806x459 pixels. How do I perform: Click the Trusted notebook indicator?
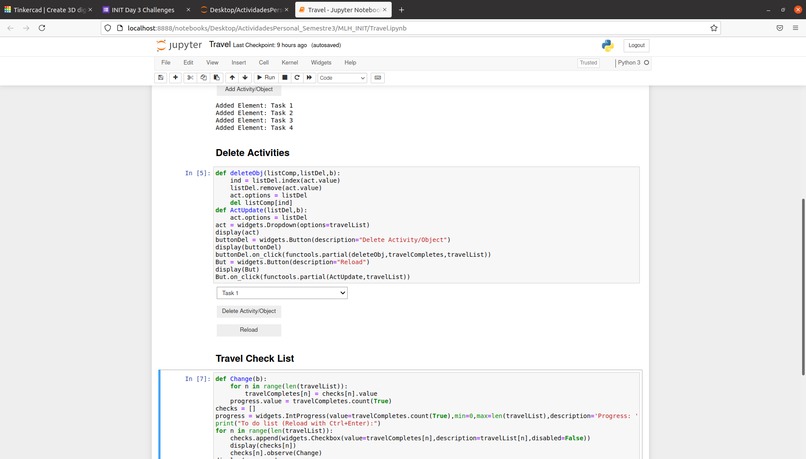(589, 63)
